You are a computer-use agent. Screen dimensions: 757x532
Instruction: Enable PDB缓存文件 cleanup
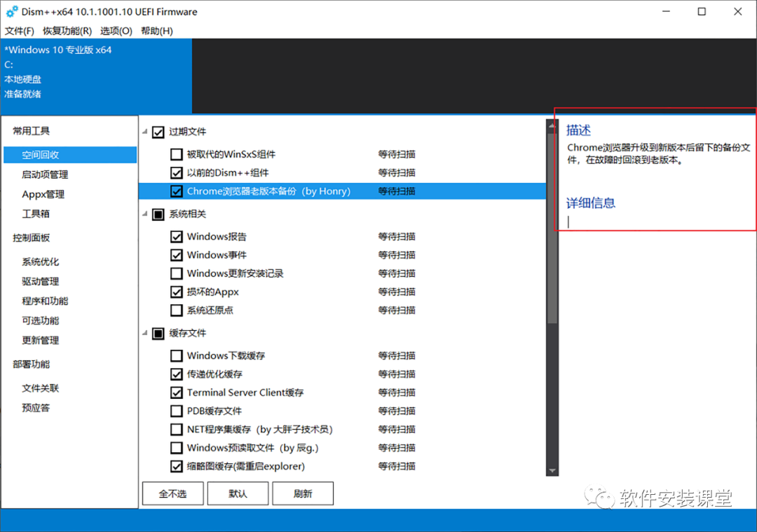pos(176,411)
